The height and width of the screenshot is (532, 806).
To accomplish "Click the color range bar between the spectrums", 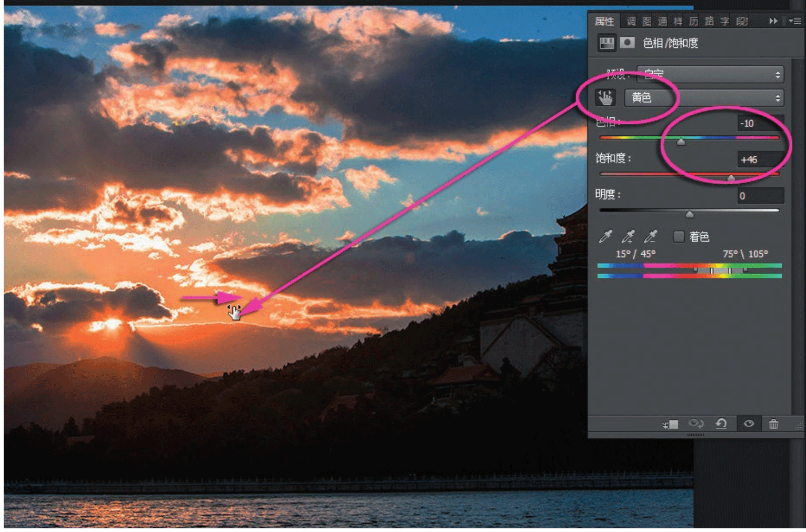I will [x=720, y=270].
